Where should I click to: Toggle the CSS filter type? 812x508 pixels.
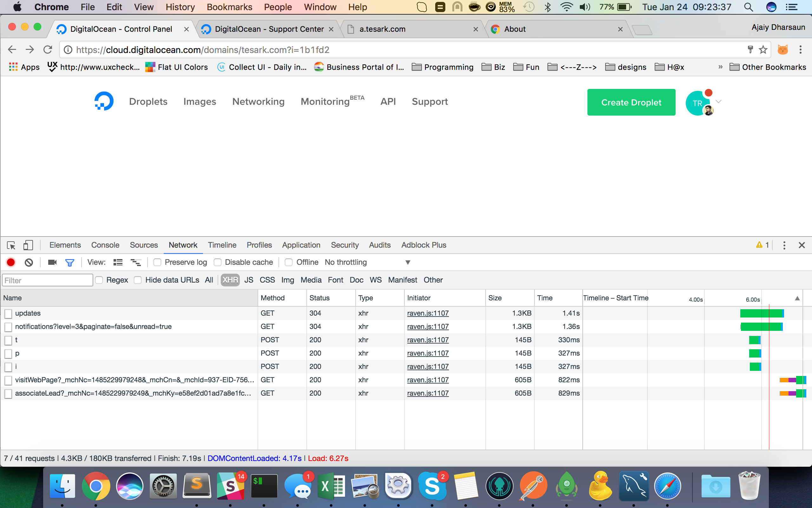pos(267,280)
